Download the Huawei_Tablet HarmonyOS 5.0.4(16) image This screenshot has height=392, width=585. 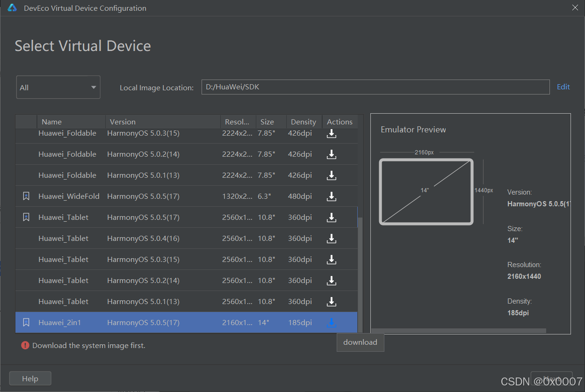(332, 239)
